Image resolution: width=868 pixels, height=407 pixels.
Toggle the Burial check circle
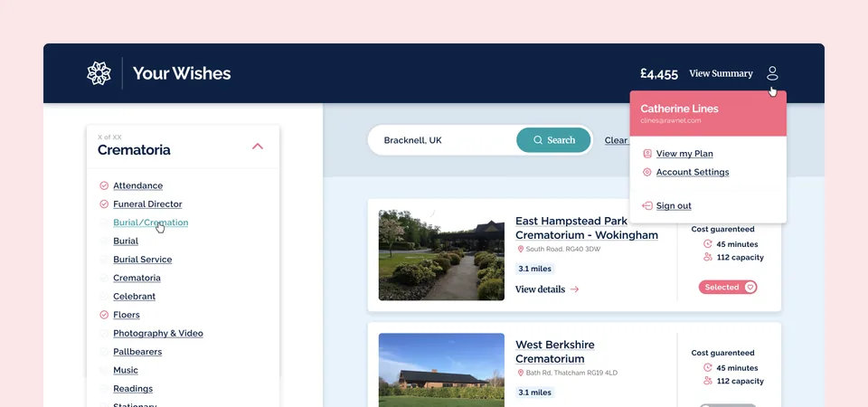tap(103, 241)
